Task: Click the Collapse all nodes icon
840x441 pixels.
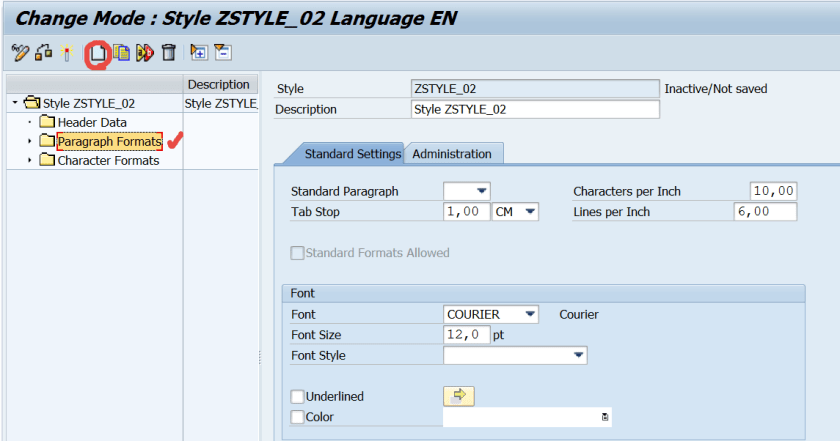Action: point(222,53)
